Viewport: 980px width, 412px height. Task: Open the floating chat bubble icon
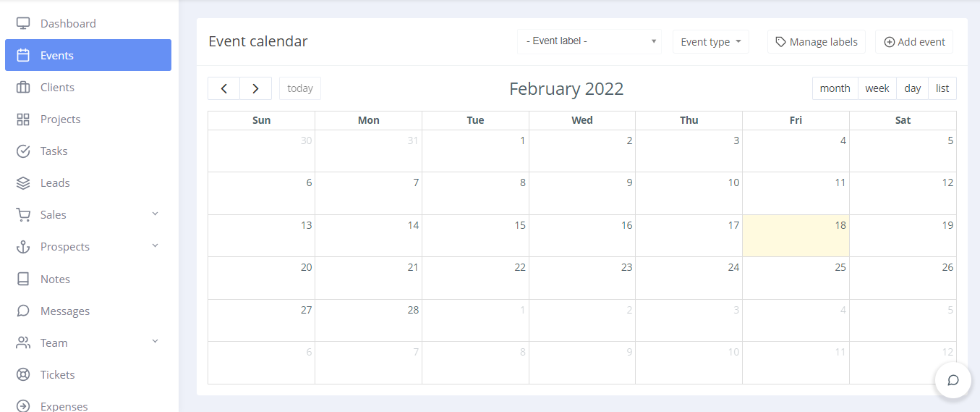(x=953, y=380)
